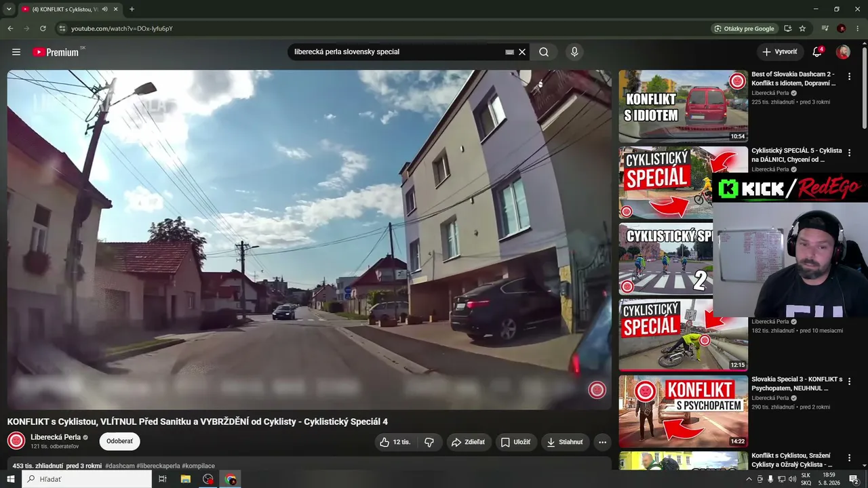The height and width of the screenshot is (488, 868).
Task: Open the YouTube guide hamburger menu
Action: click(16, 52)
